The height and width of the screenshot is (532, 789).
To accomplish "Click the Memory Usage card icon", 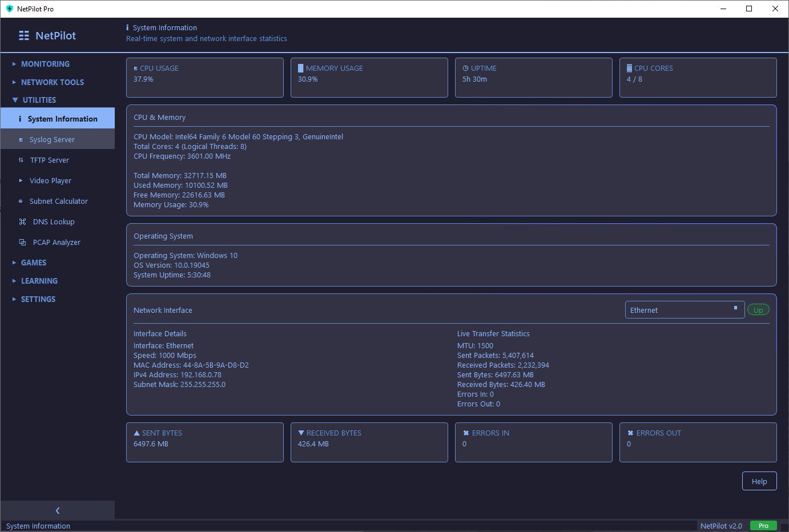I will (300, 67).
